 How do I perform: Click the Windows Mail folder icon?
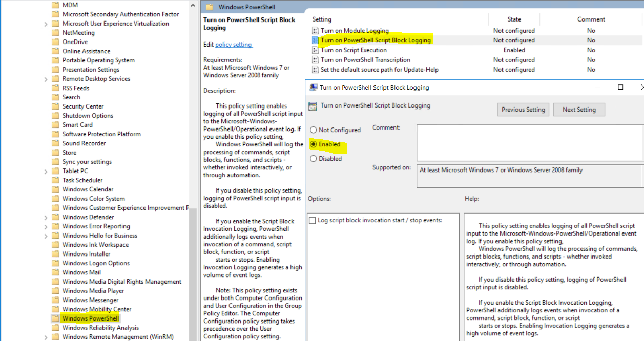tap(55, 272)
